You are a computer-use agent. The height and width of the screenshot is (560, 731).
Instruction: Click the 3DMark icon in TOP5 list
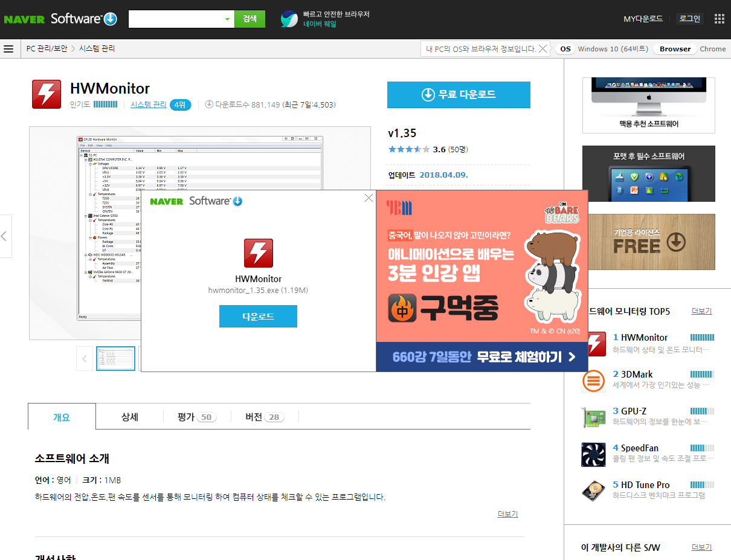[x=593, y=381]
